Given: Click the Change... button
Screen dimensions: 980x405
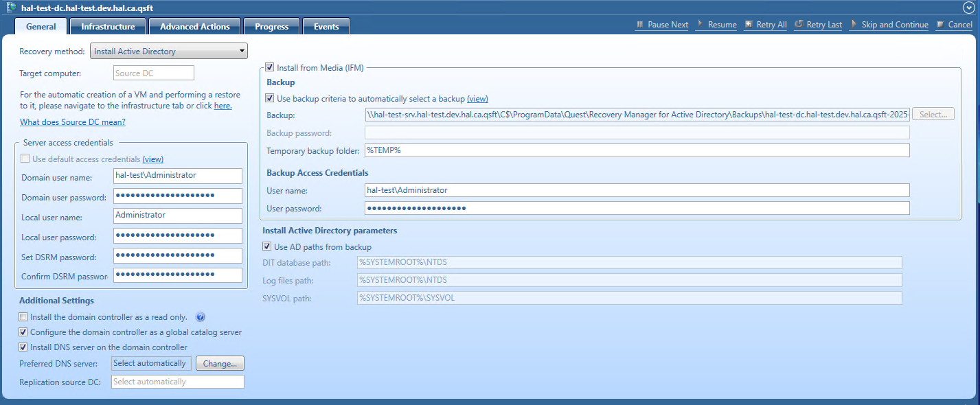Looking at the screenshot, I should (220, 363).
